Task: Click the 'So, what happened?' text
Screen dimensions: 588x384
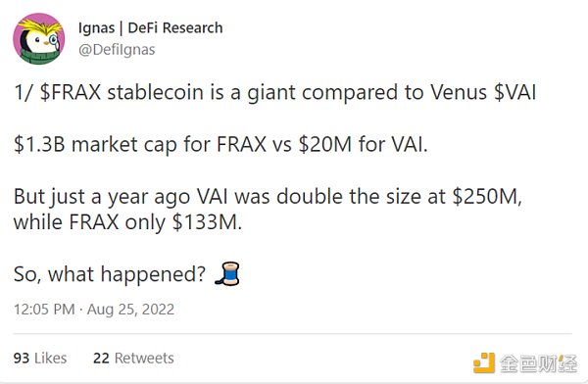Action: click(x=110, y=274)
